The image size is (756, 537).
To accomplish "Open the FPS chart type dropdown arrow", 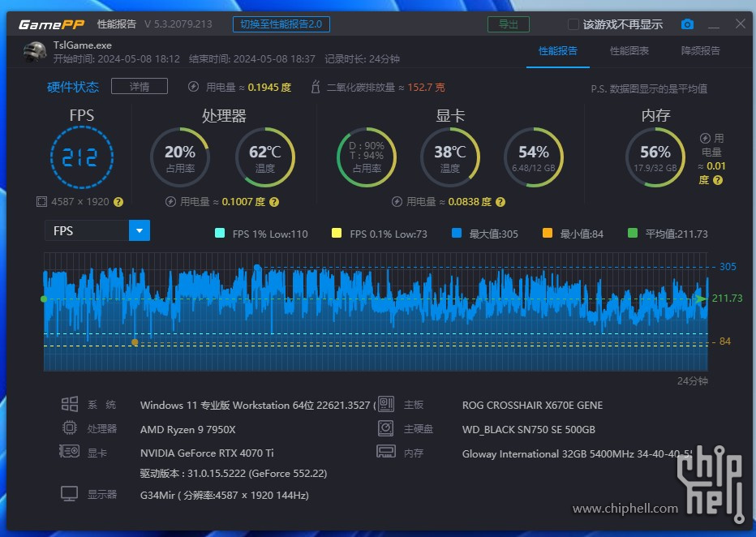I will click(140, 230).
